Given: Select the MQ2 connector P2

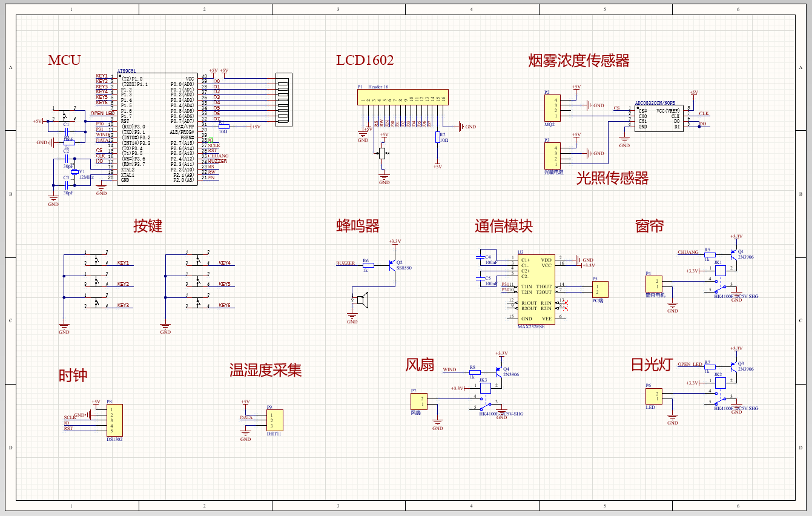Looking at the screenshot, I should tap(552, 108).
